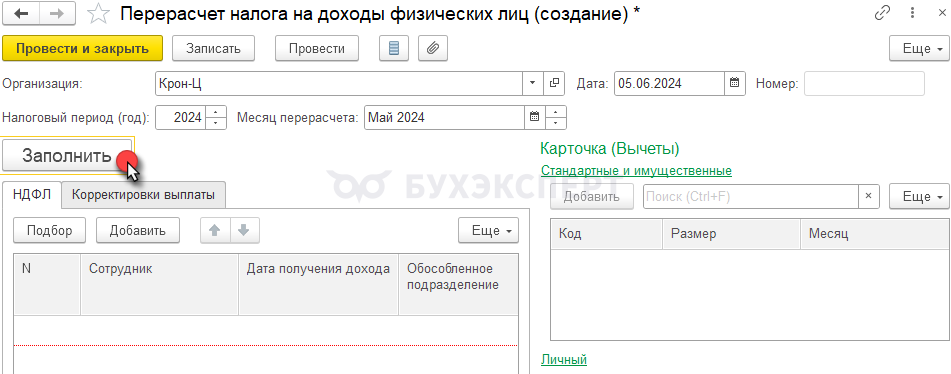Screen dimensions: 951x374
Task: Click the Организация field with Крон-Ц
Action: [340, 84]
